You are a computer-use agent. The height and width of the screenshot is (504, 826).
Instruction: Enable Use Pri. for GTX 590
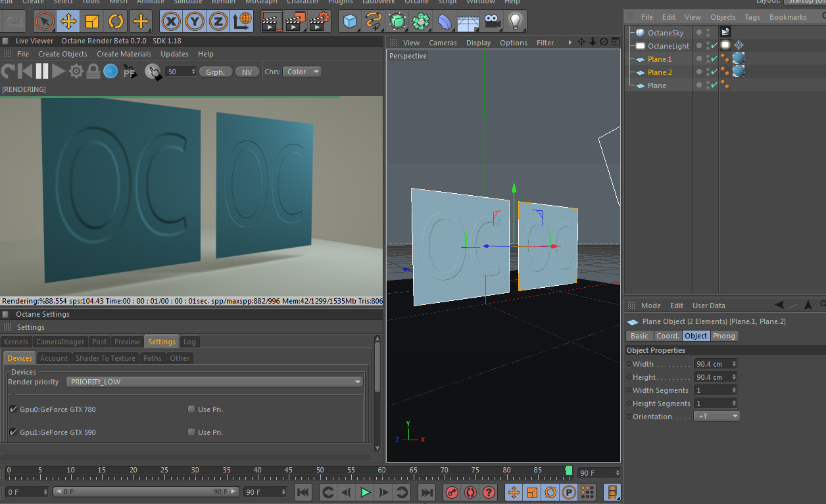pos(191,432)
